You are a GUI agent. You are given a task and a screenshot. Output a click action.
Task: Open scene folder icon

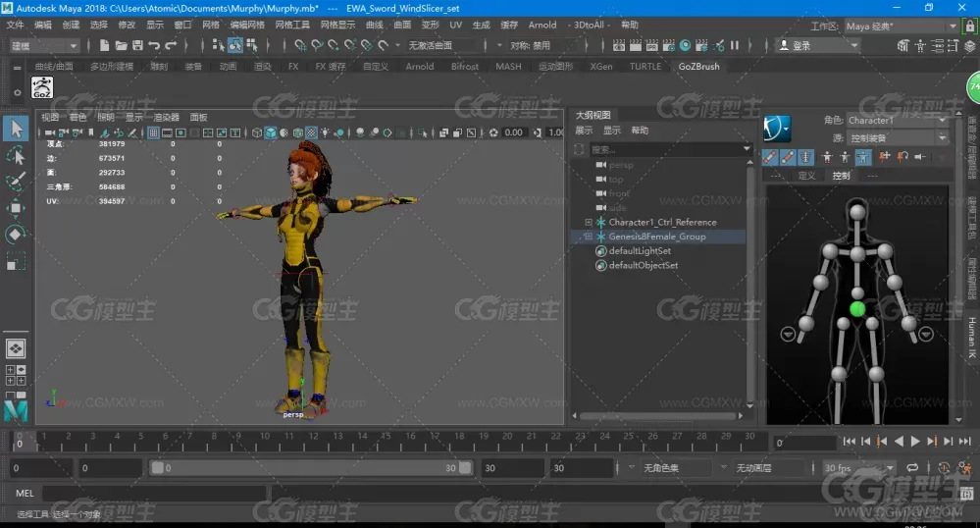tap(122, 45)
